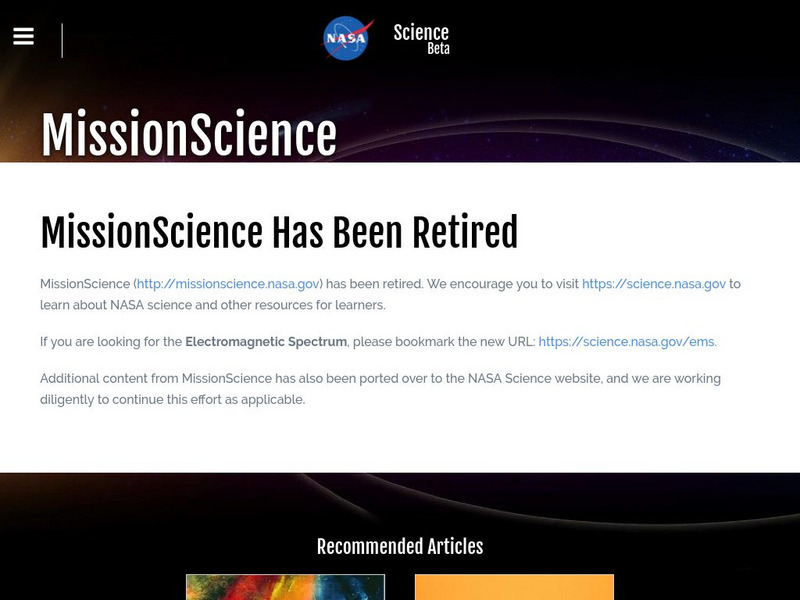800x600 pixels.
Task: Click the vertical divider beside the menu icon
Action: coord(62,40)
